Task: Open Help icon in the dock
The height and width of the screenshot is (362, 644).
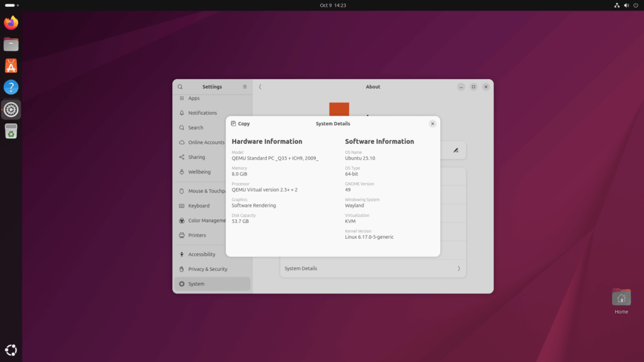Action: tap(11, 87)
